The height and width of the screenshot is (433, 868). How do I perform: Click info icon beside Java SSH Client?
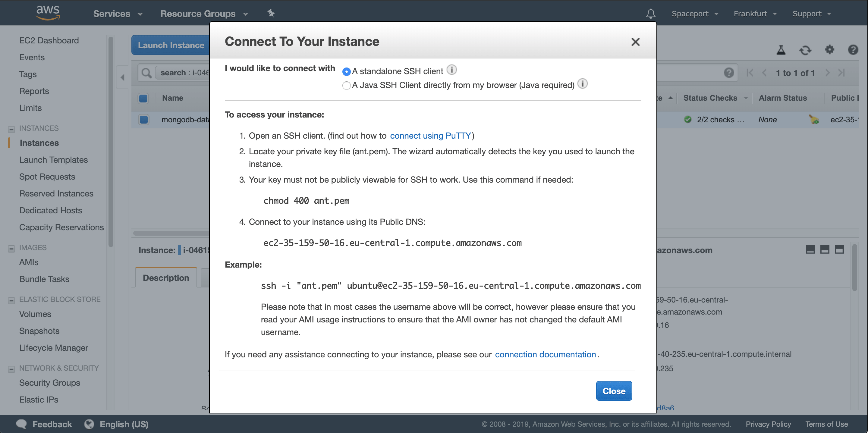pyautogui.click(x=582, y=83)
